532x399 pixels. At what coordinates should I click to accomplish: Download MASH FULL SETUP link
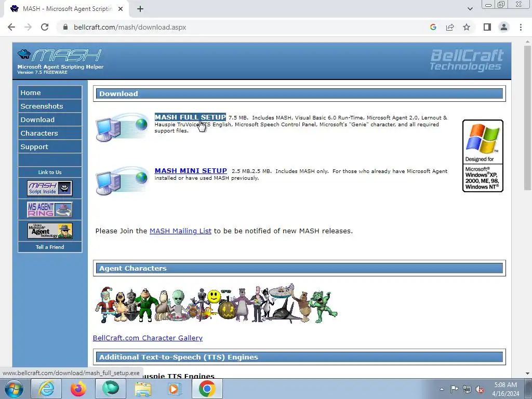[190, 117]
